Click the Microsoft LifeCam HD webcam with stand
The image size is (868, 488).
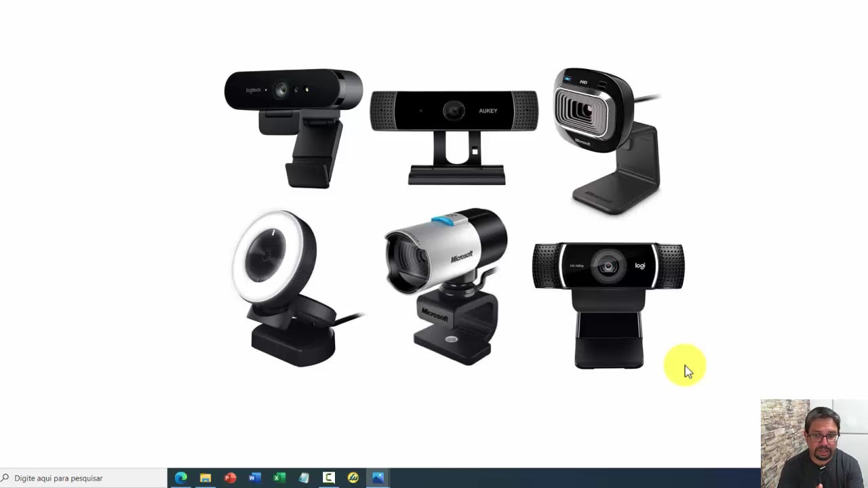point(606,140)
